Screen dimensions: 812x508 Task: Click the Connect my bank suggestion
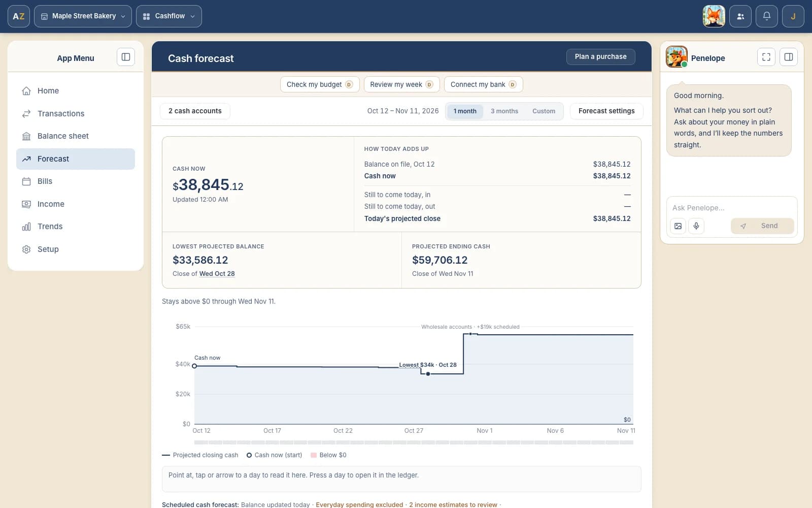tap(483, 84)
